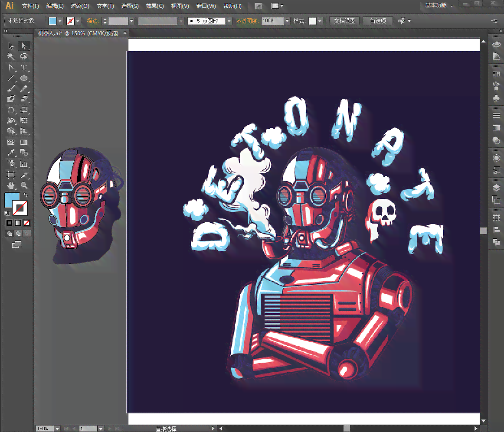Viewport: 504px width, 432px height.
Task: Open the 效果(C) menu
Action: coord(154,6)
